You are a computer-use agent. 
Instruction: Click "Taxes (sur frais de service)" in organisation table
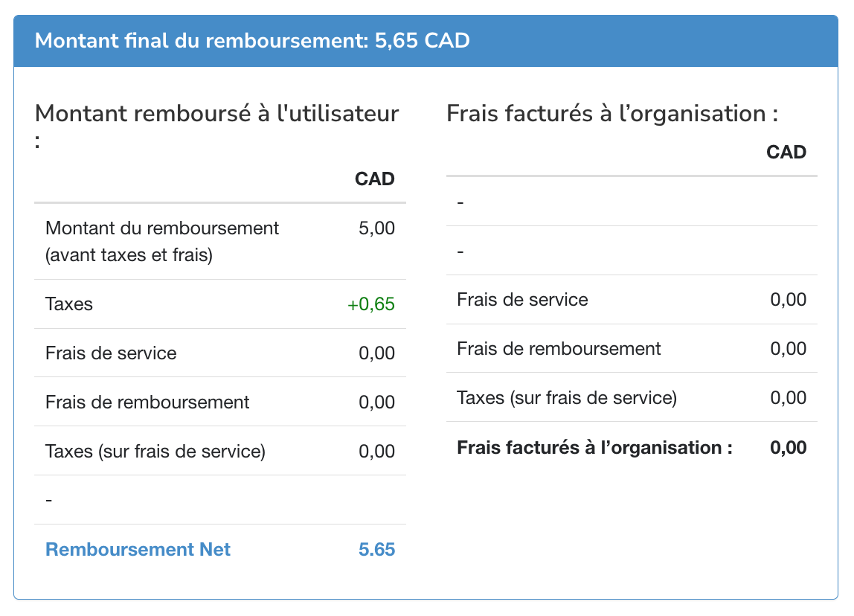(567, 398)
